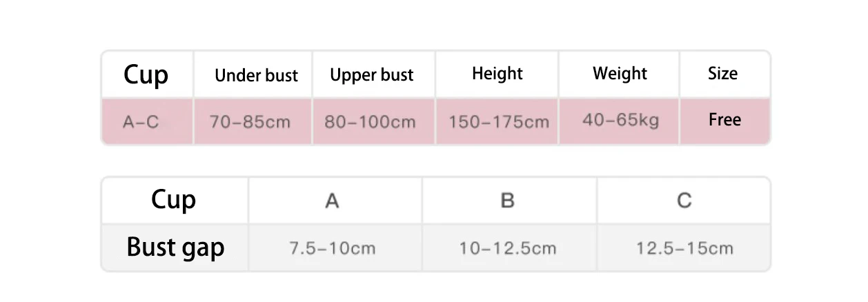The image size is (868, 302).
Task: Select the A cup column header
Action: coord(332,201)
